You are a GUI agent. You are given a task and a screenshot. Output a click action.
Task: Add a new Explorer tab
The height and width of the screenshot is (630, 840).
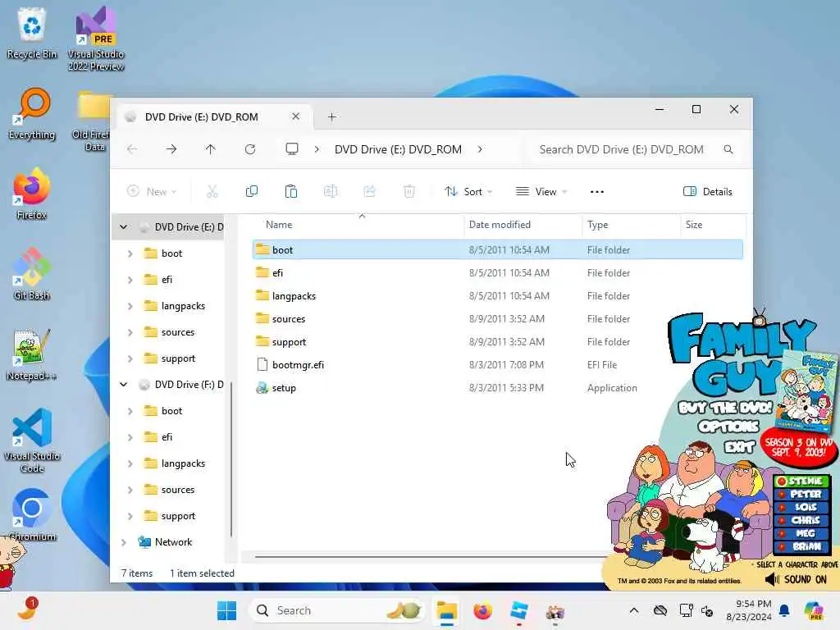(x=332, y=116)
